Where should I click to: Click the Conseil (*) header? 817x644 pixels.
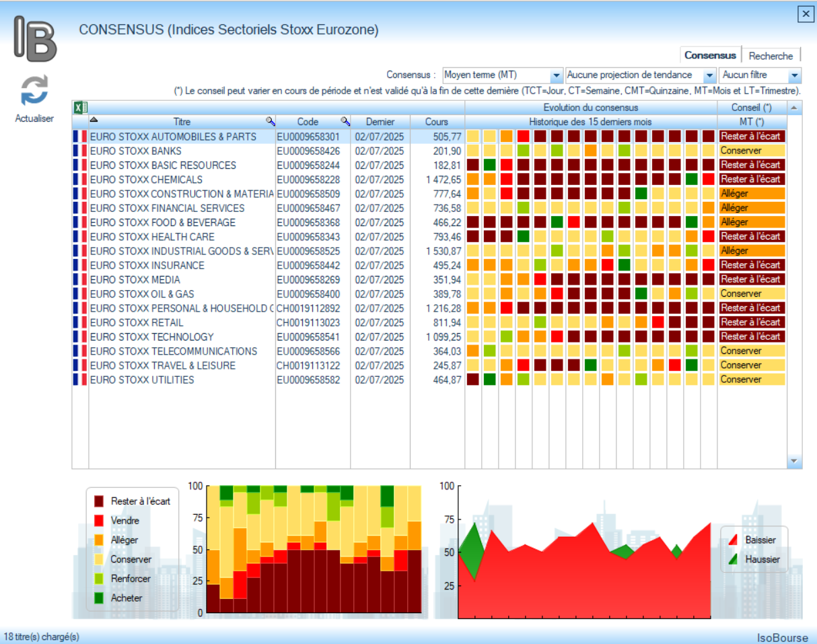pos(751,108)
